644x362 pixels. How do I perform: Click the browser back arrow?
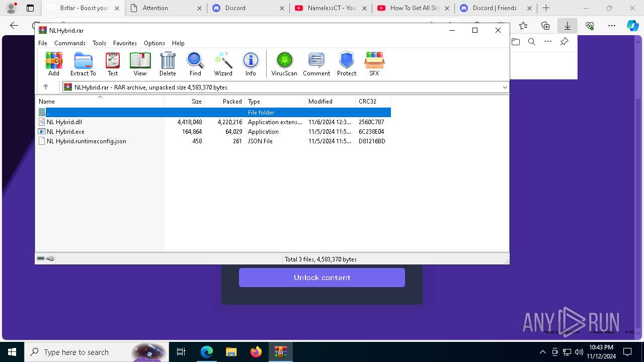pos(14,26)
